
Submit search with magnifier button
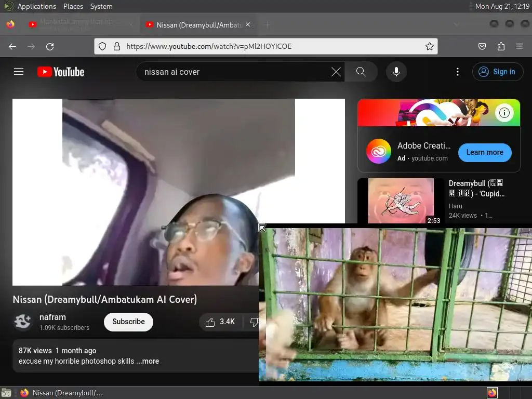pyautogui.click(x=361, y=72)
